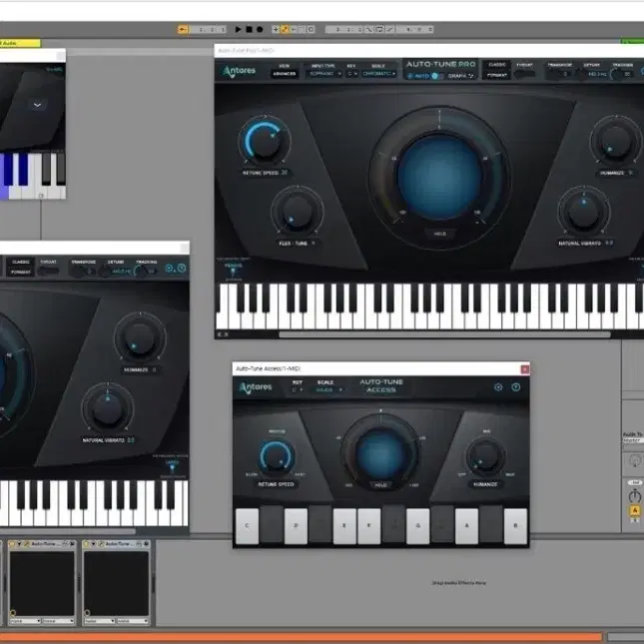Image resolution: width=644 pixels, height=644 pixels.
Task: Open the Input Type dropdown in Auto-Tune Pro
Action: 322,73
